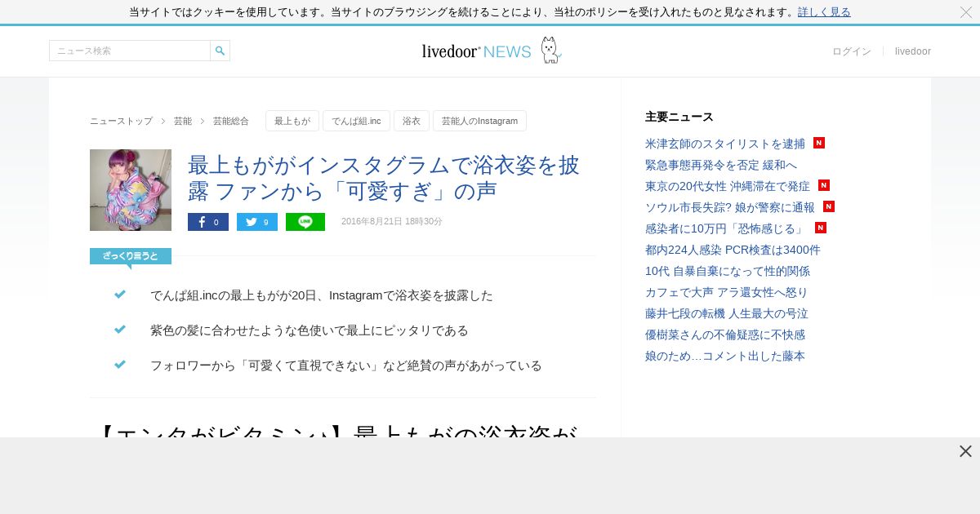Select the 最上もが tag
This screenshot has width=980, height=514.
coord(292,121)
